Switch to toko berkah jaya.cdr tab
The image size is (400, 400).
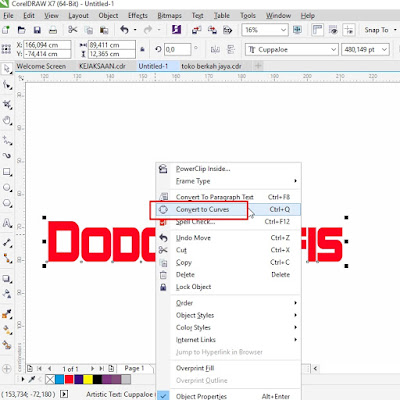(211, 66)
